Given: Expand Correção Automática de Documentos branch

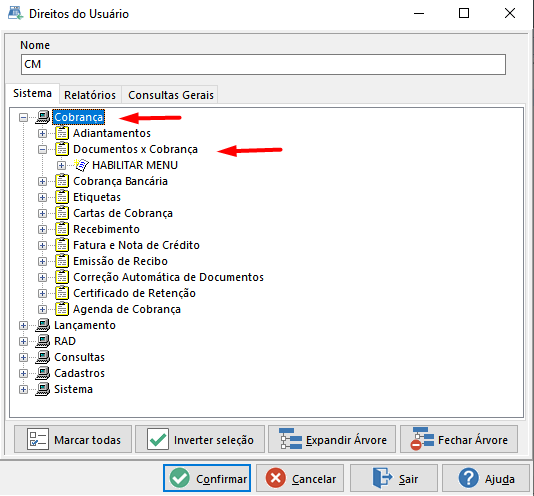Looking at the screenshot, I should (43, 278).
